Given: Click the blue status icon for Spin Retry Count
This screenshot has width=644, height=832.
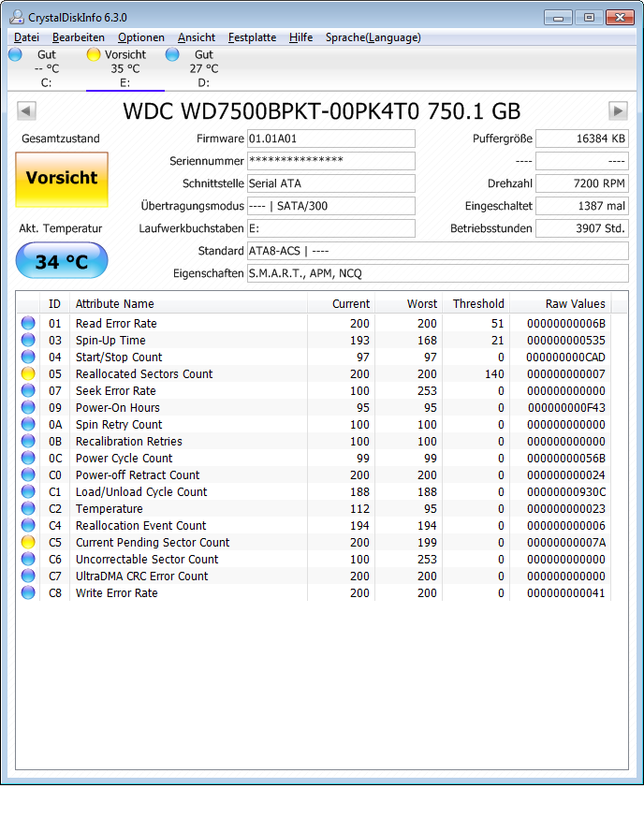Looking at the screenshot, I should (x=28, y=424).
